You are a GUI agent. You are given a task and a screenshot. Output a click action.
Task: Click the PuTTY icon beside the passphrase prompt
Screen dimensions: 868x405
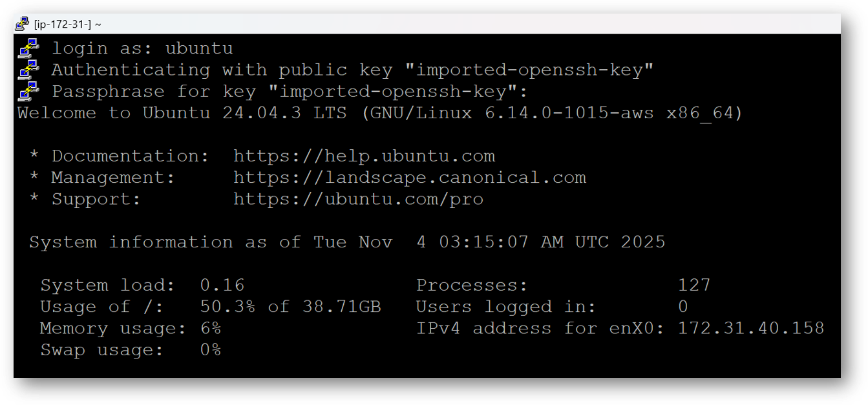coord(27,91)
